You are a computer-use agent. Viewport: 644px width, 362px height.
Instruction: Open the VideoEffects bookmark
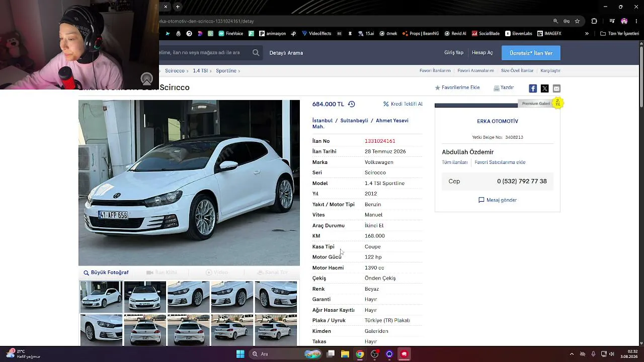coord(316,34)
